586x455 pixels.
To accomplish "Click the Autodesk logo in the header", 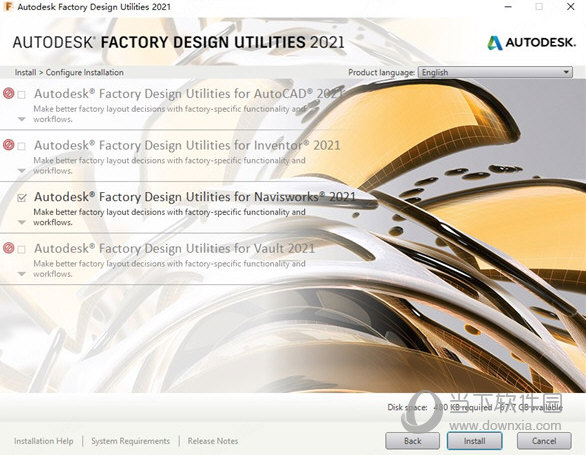I will pyautogui.click(x=531, y=43).
